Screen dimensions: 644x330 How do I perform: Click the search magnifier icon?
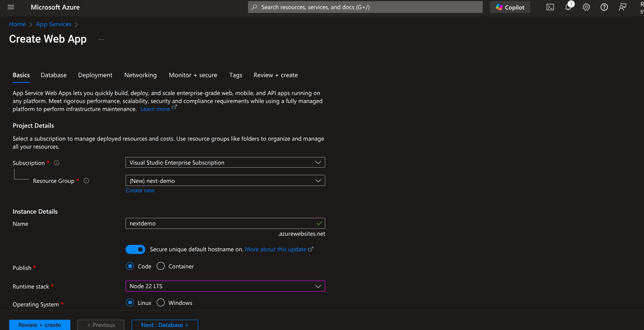pos(254,7)
